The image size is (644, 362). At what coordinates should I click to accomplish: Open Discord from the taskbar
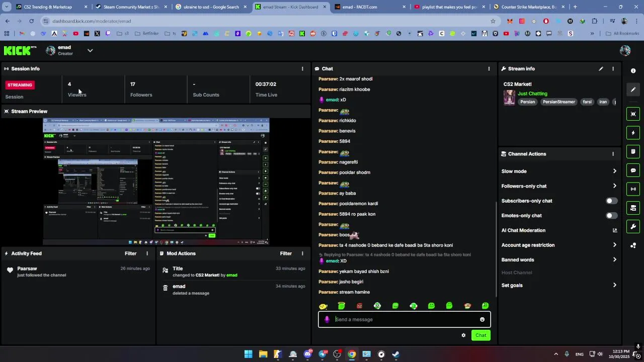[307, 354]
